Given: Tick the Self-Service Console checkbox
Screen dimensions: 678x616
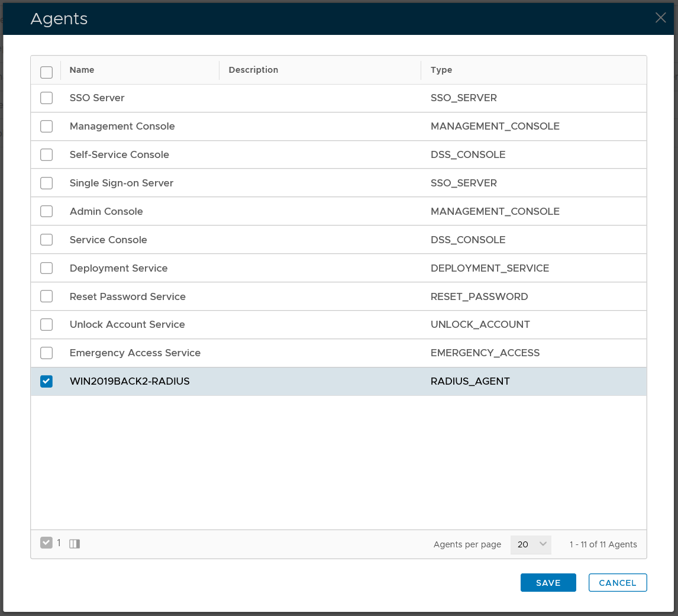Looking at the screenshot, I should (46, 155).
